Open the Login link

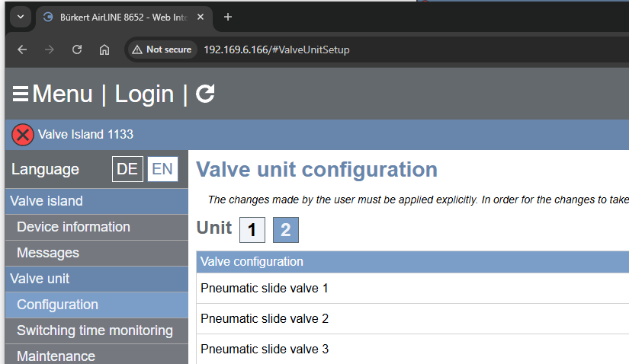144,94
